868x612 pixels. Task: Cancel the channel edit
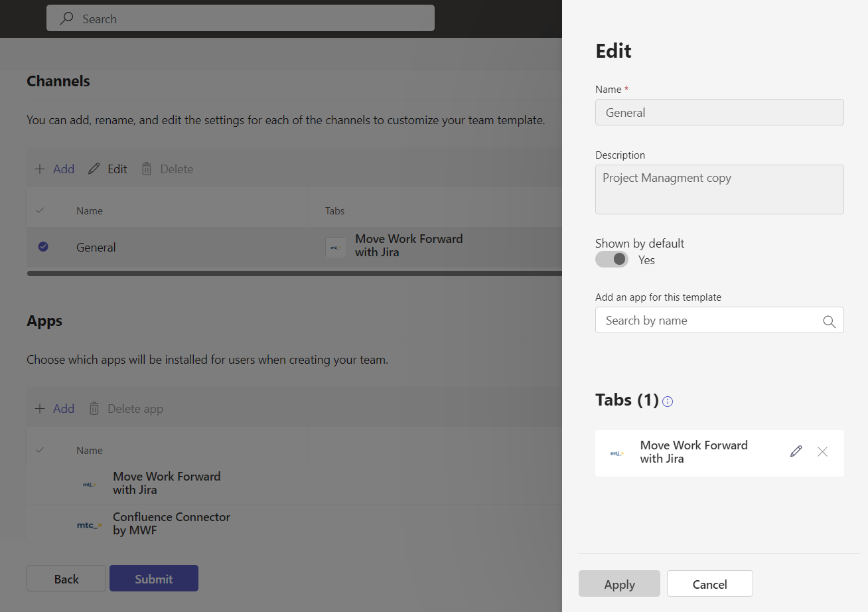(x=709, y=583)
